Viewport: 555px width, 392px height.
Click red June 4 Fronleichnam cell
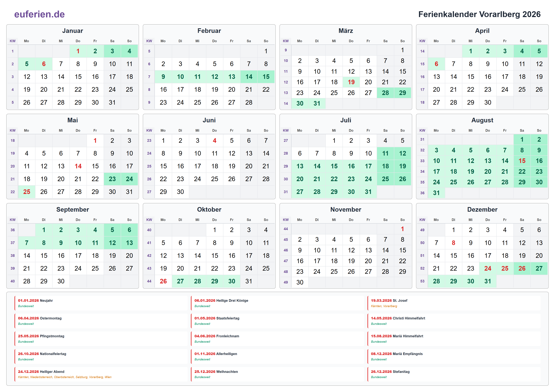[x=214, y=141]
